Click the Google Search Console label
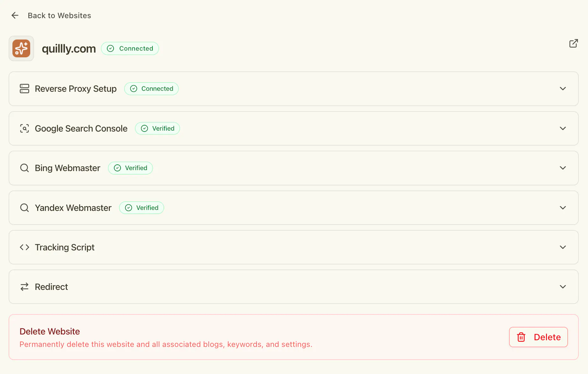588x374 pixels. click(x=81, y=128)
